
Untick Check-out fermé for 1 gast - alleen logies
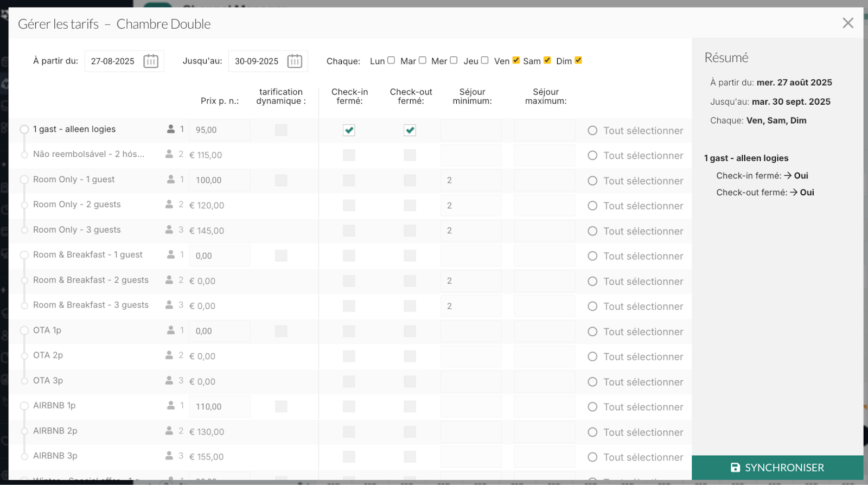(410, 130)
